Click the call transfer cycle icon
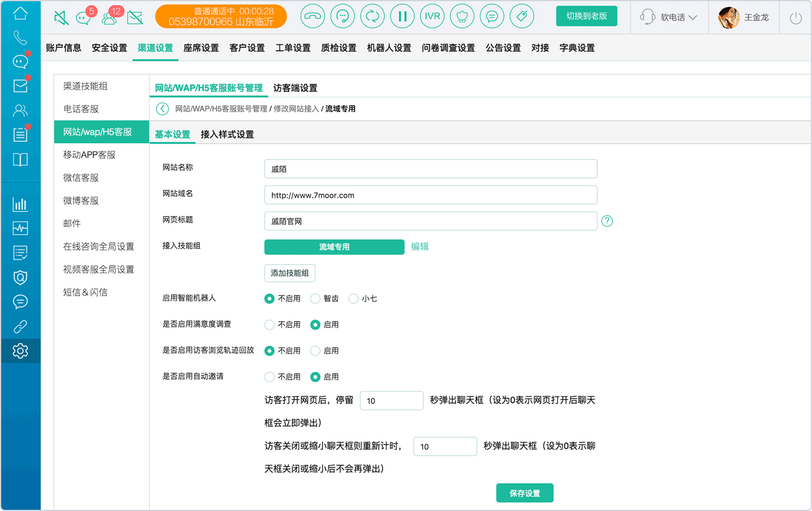 [x=373, y=17]
